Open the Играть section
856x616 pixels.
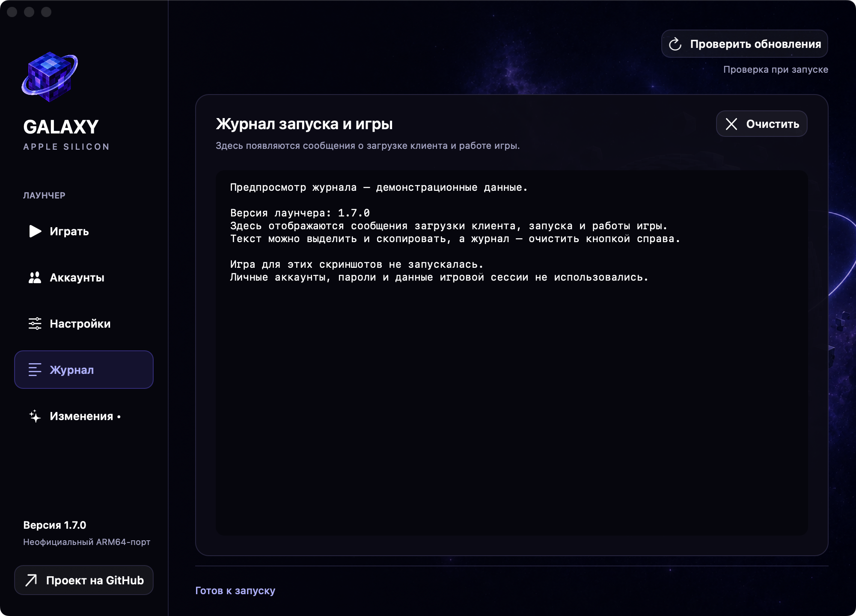(x=84, y=231)
